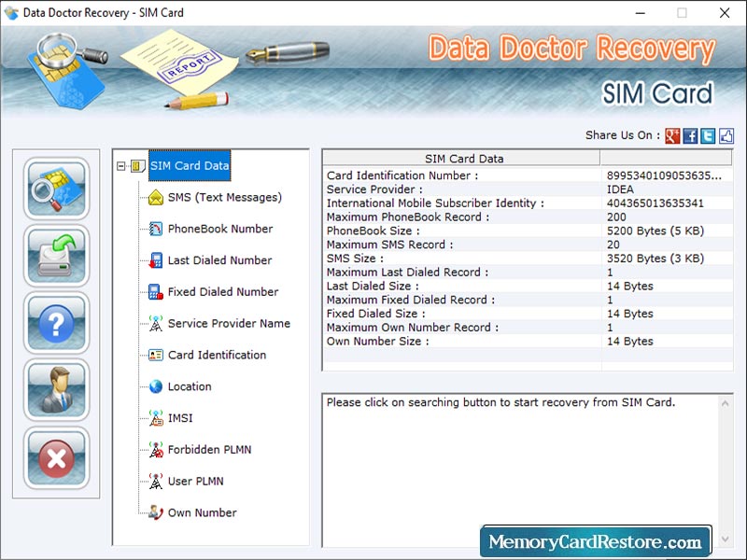Click the thumbs-up Like share icon
The image size is (747, 560).
[725, 135]
